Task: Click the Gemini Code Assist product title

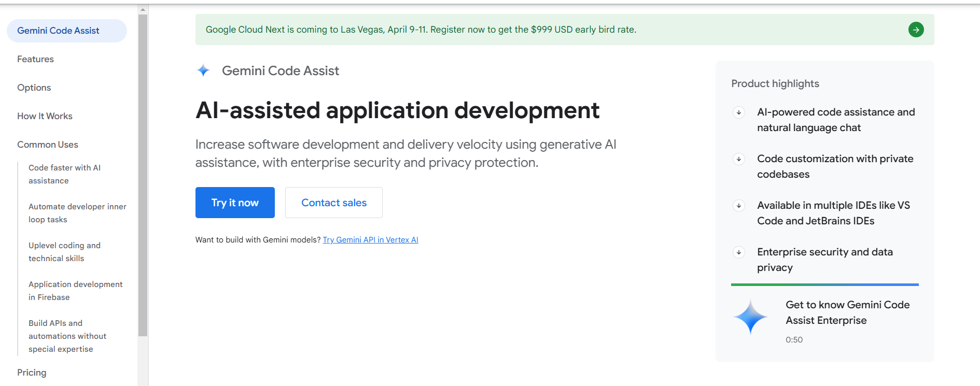Action: click(281, 70)
